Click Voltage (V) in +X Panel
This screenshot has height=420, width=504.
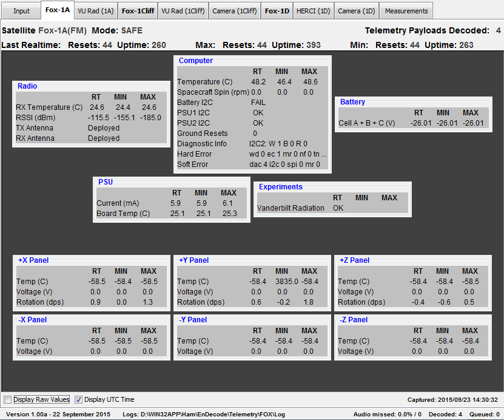coord(34,292)
